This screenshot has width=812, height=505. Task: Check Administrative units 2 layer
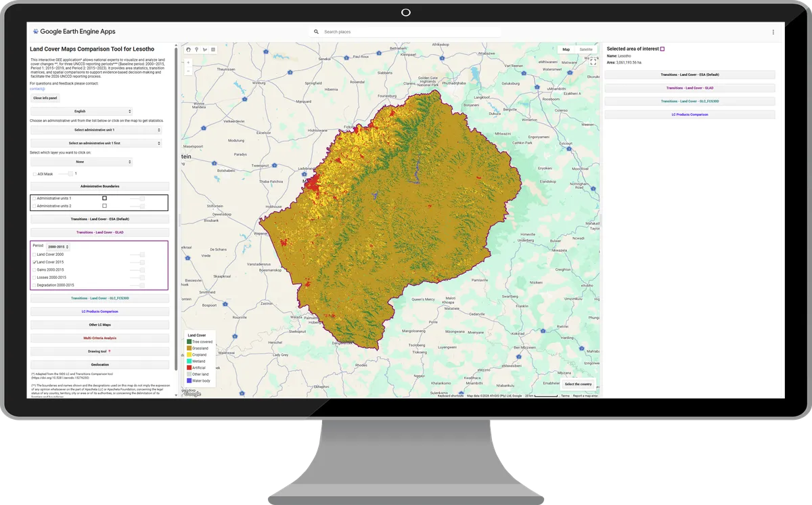coord(34,206)
